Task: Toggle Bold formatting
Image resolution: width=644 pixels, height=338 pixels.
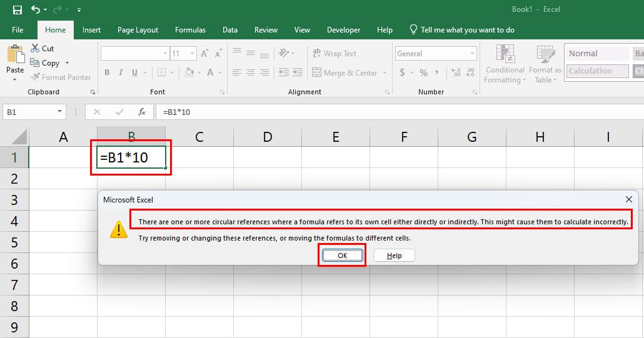Action: click(x=107, y=72)
